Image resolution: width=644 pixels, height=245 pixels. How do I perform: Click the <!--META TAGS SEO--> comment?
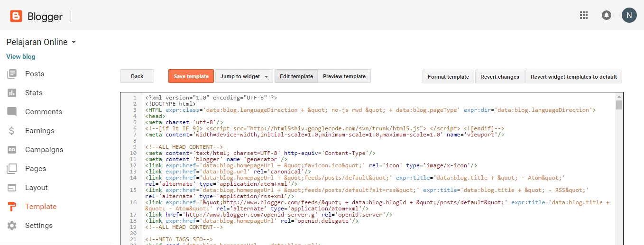click(179, 239)
